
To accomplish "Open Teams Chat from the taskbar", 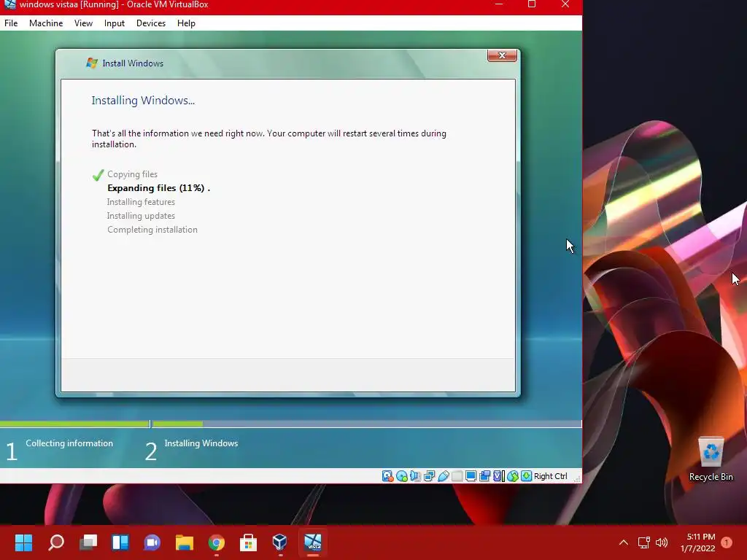I will 152,542.
